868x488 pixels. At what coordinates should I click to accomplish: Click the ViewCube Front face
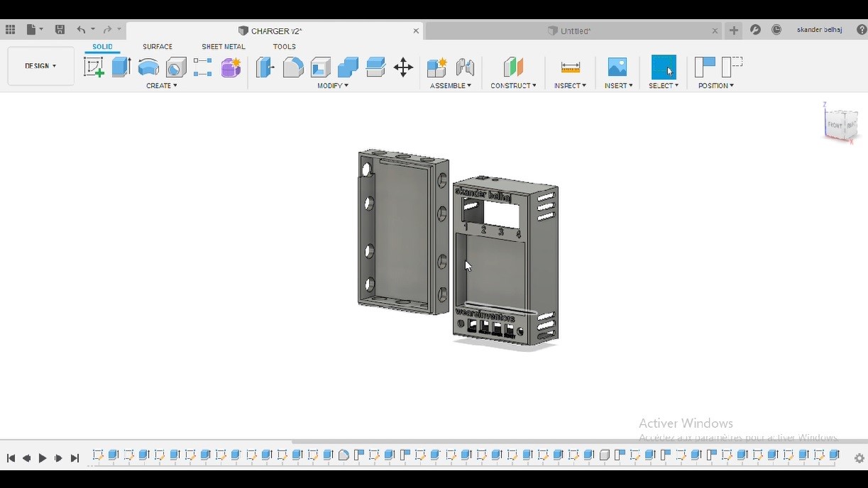(835, 125)
